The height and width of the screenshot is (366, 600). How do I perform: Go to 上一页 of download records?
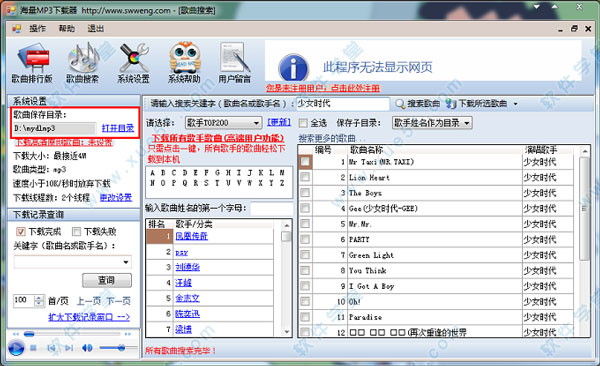[89, 301]
